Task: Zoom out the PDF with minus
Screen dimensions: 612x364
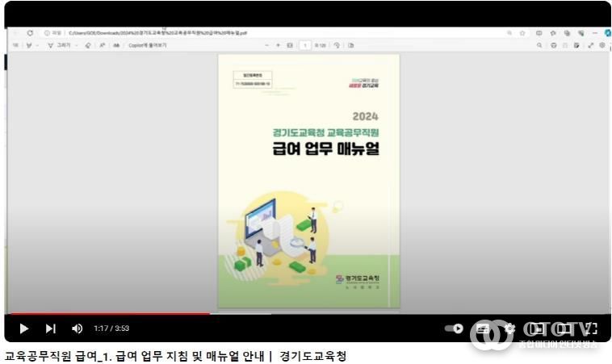Action: click(267, 45)
